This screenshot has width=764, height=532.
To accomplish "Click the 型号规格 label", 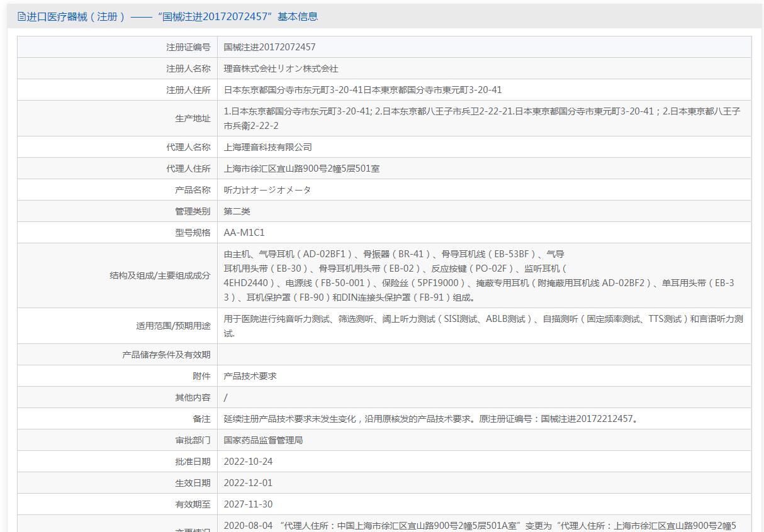I will pos(193,233).
